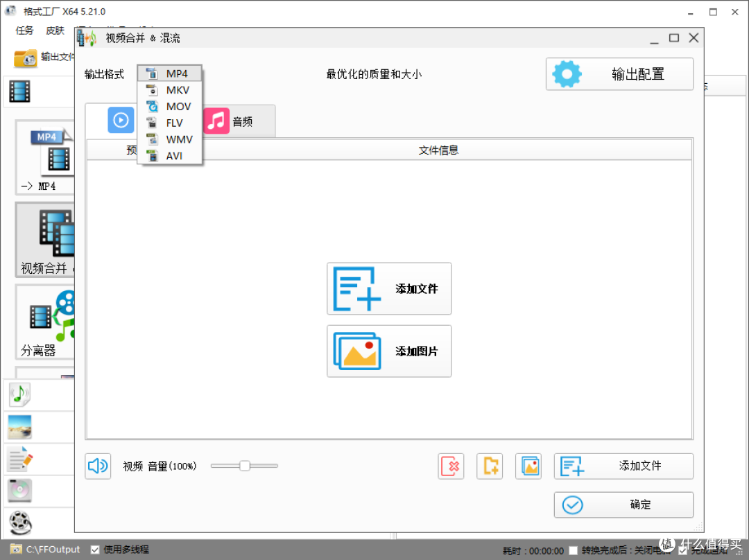
Task: Click the bottom 添加文件 button
Action: click(x=623, y=466)
